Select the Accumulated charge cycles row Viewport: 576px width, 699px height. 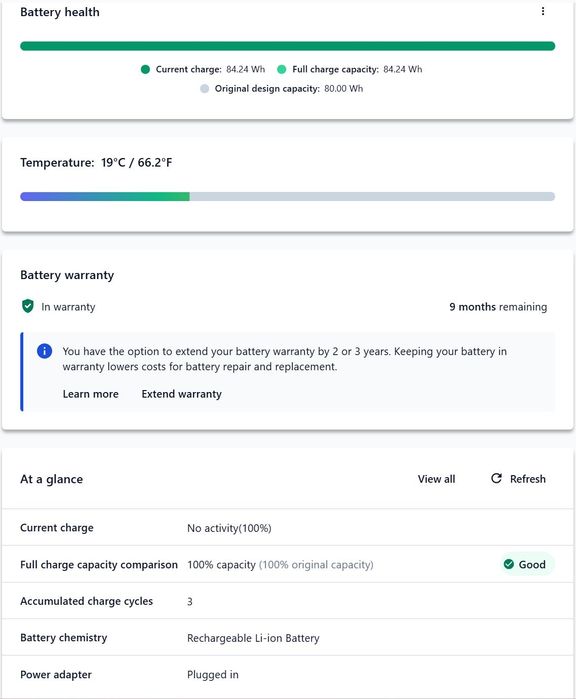pos(288,601)
